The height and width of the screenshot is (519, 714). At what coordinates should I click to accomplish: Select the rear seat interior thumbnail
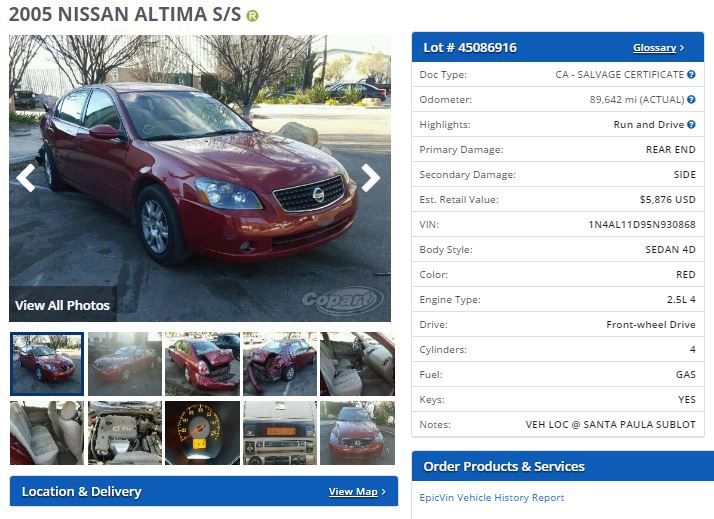click(47, 433)
